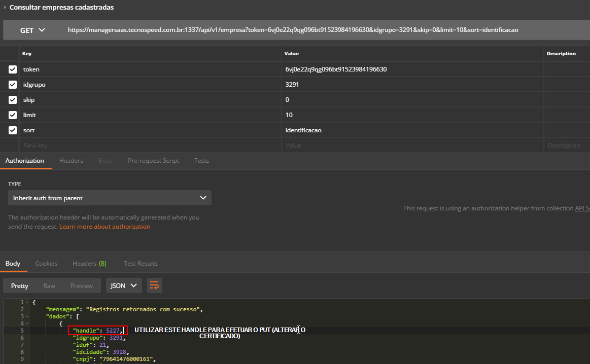Screen dimensions: 590x364
Task: Disable the idgrupo parameter checkbox
Action: tap(13, 85)
